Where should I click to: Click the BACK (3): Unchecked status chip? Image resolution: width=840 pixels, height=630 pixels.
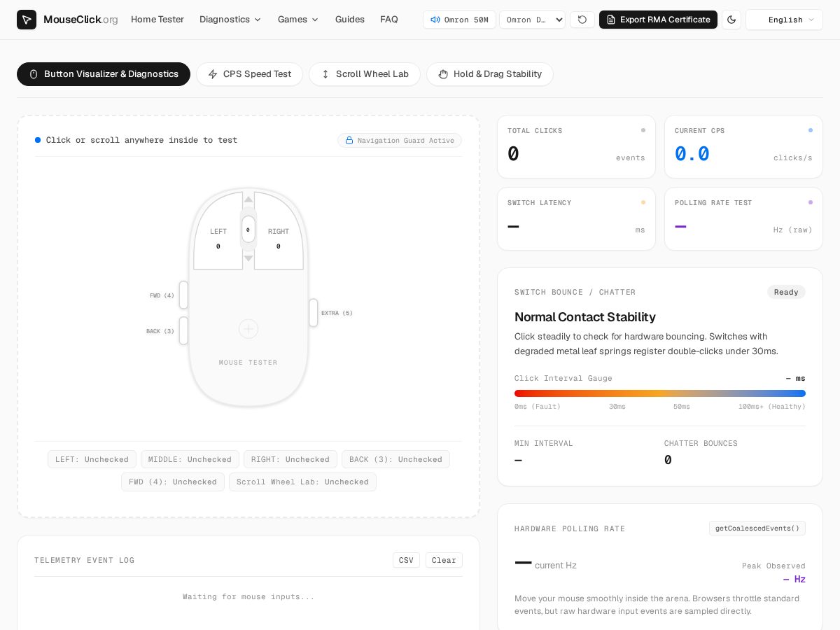pos(395,459)
